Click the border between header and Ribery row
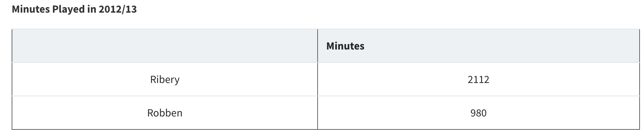The height and width of the screenshot is (140, 644). click(x=239, y=62)
